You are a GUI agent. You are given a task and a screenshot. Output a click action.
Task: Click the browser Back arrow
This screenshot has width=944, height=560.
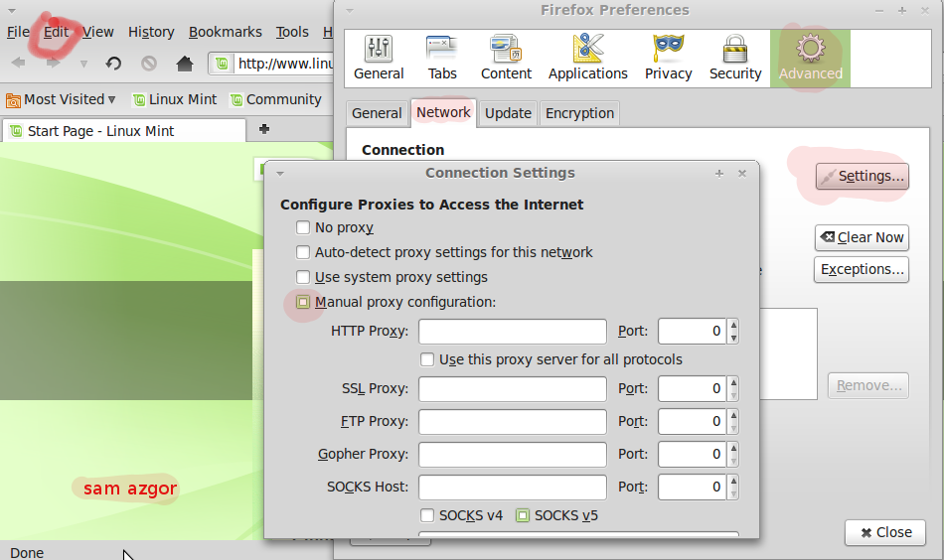click(x=19, y=63)
